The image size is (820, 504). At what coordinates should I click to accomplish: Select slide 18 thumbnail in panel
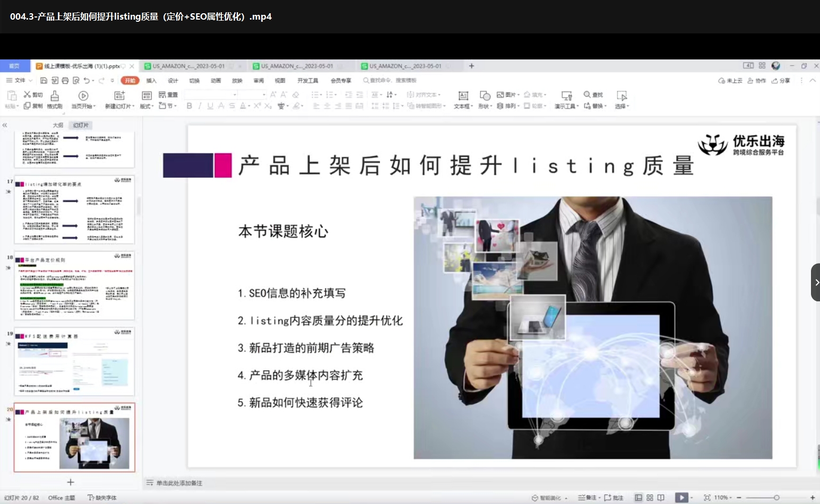[x=74, y=285]
